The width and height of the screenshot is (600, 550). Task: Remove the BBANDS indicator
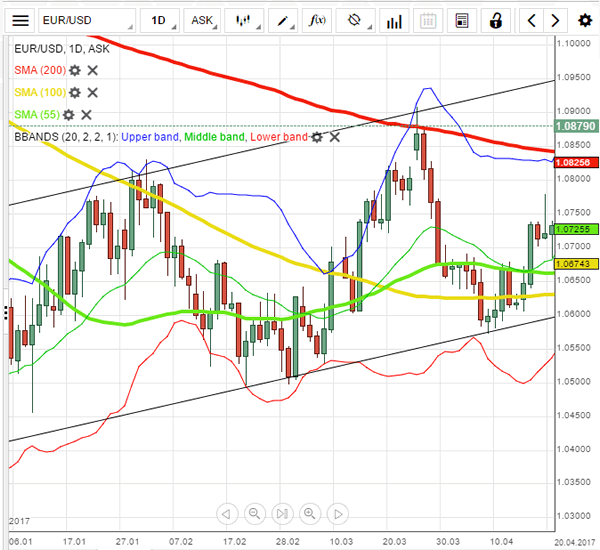[x=335, y=137]
